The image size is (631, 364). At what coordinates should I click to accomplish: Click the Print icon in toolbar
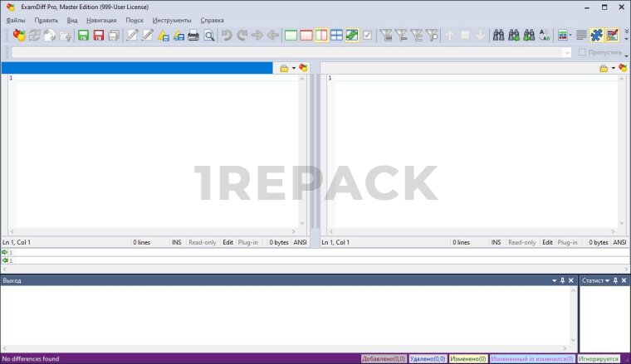click(193, 36)
